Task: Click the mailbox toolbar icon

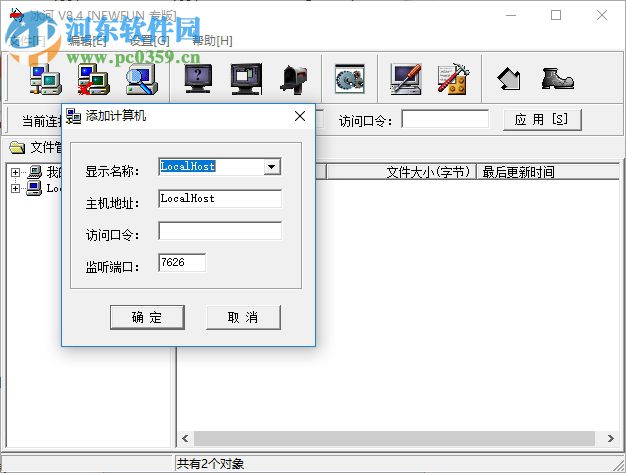Action: pyautogui.click(x=294, y=79)
